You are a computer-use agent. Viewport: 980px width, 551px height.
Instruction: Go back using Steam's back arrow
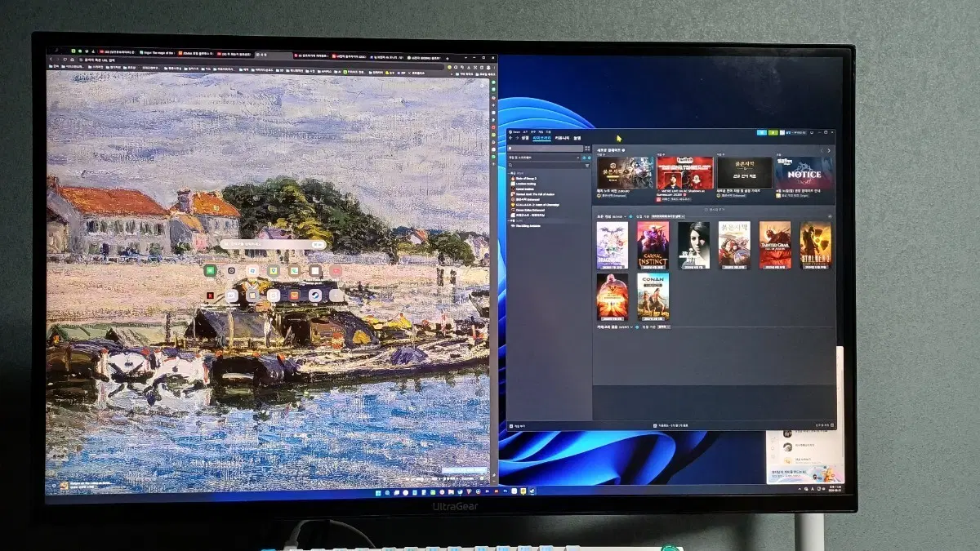pyautogui.click(x=510, y=138)
